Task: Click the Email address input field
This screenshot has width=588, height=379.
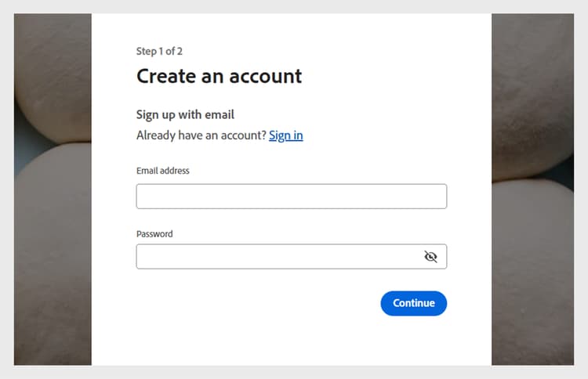Action: (291, 197)
